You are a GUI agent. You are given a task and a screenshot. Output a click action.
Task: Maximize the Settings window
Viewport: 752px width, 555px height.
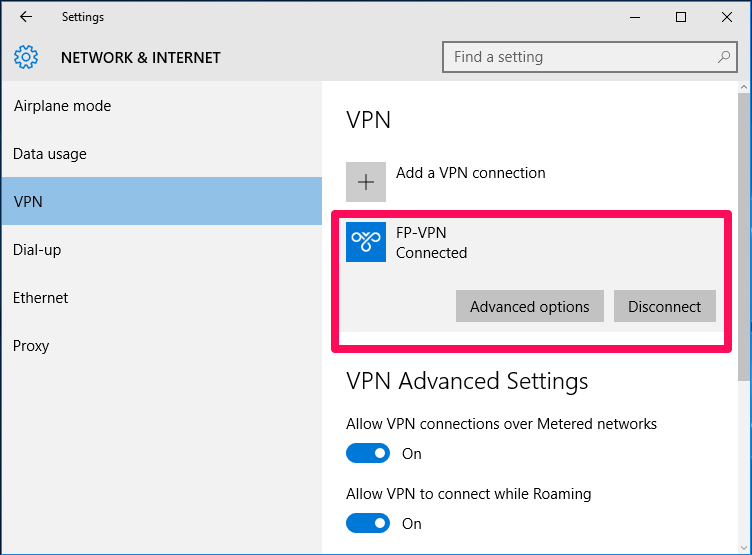tap(681, 17)
